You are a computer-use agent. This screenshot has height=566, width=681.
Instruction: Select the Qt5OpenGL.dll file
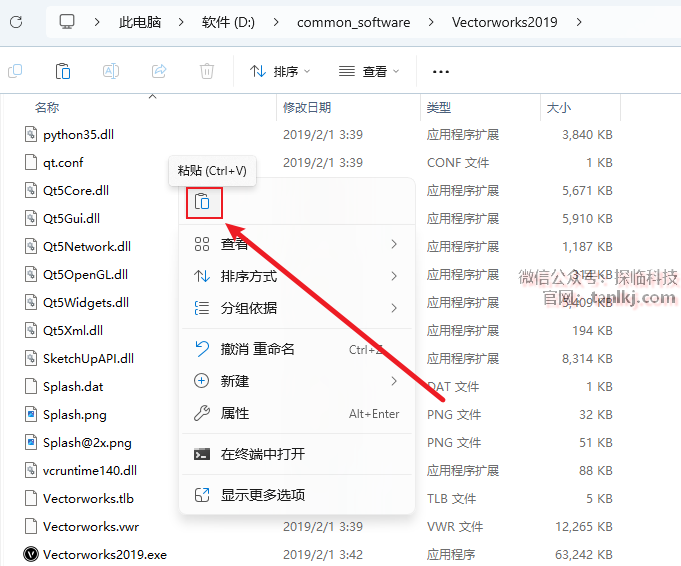(x=86, y=275)
